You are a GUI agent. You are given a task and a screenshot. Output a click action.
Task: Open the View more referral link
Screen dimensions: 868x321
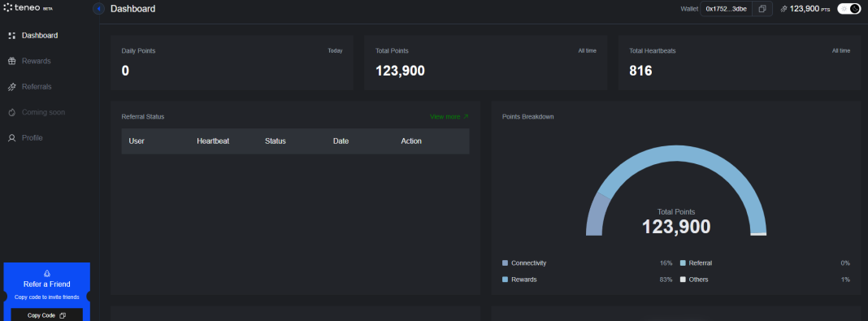449,117
